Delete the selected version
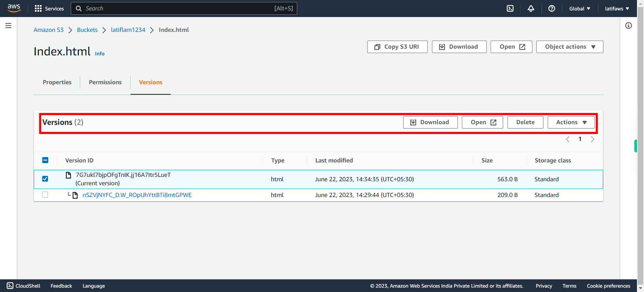This screenshot has height=292, width=644. (x=525, y=122)
